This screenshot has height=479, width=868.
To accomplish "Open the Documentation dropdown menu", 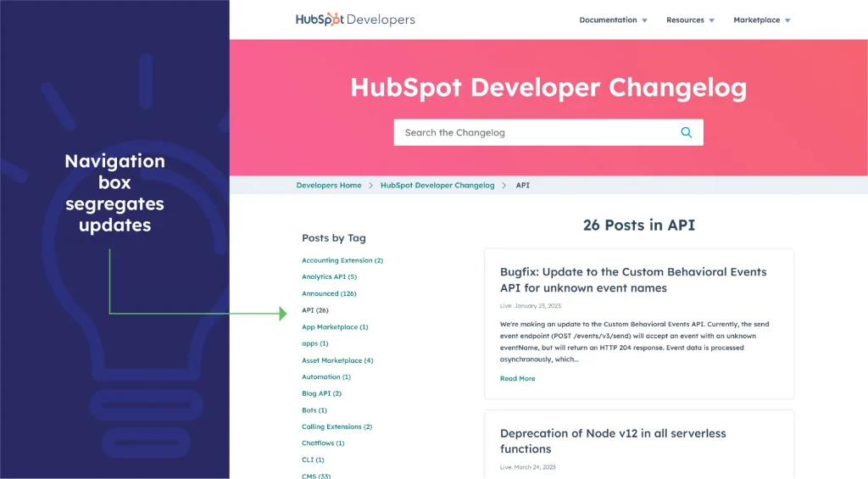I will (x=614, y=20).
